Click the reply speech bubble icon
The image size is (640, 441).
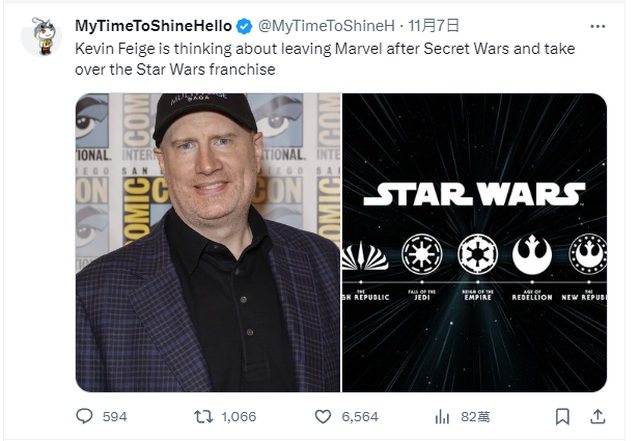(86, 416)
